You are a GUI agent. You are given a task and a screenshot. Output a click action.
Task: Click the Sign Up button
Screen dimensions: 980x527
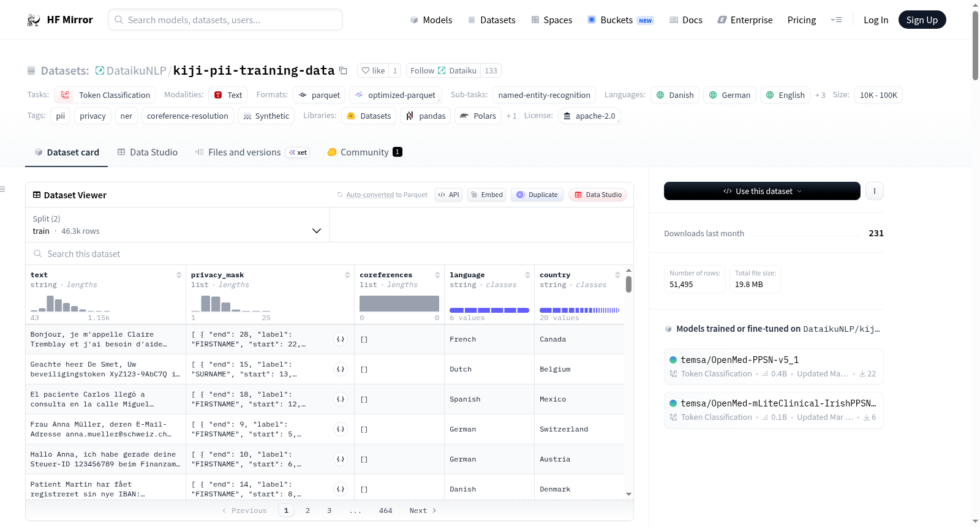tap(922, 20)
